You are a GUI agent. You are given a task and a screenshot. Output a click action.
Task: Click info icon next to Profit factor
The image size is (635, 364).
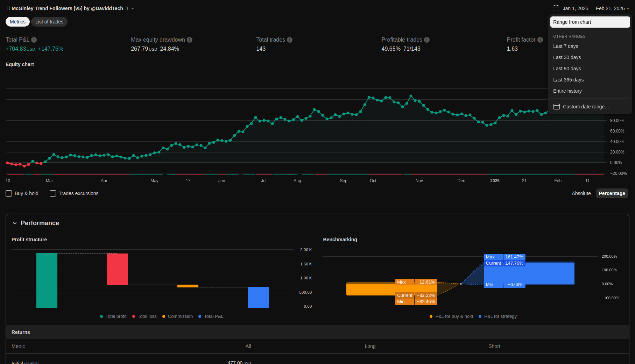coord(540,40)
